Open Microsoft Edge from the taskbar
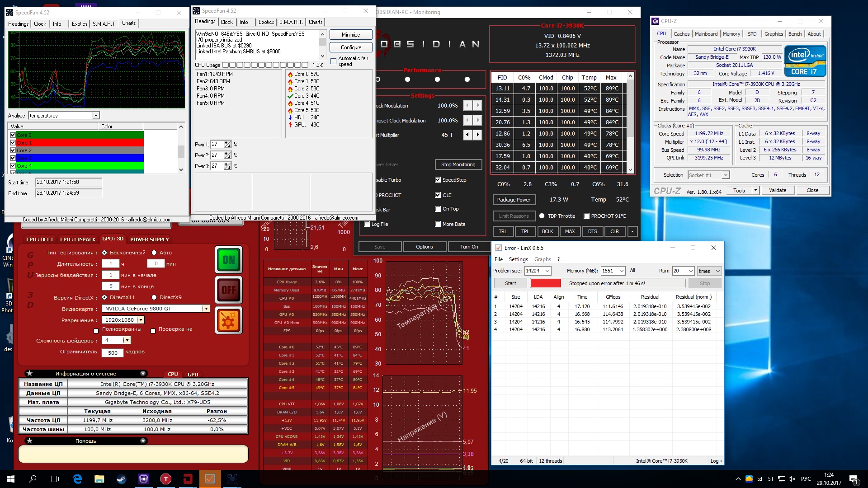The width and height of the screenshot is (868, 488). point(77,479)
